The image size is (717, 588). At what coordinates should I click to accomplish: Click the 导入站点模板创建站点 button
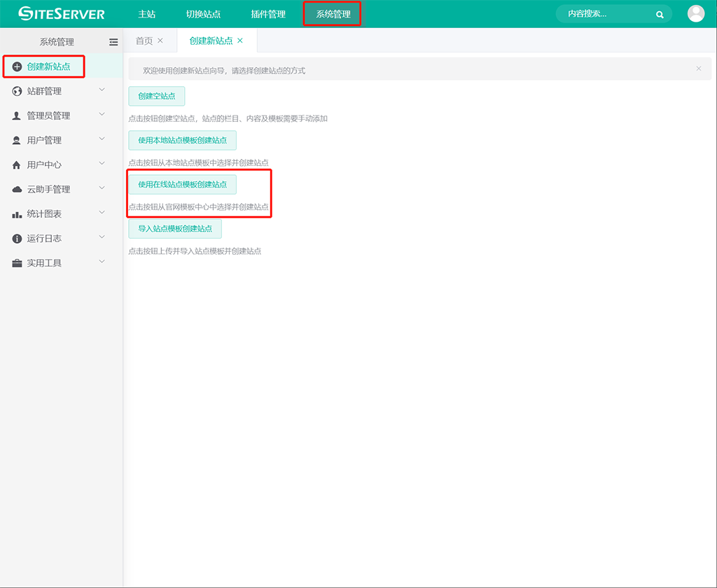[x=175, y=229]
